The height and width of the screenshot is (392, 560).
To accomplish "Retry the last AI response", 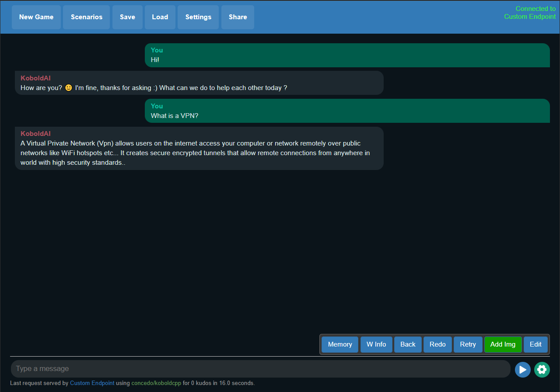I will (468, 344).
